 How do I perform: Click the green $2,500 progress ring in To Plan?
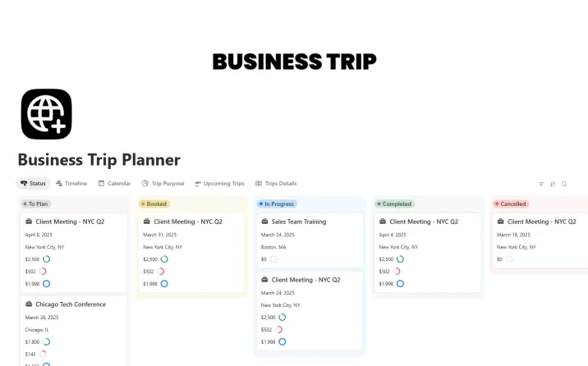point(47,259)
